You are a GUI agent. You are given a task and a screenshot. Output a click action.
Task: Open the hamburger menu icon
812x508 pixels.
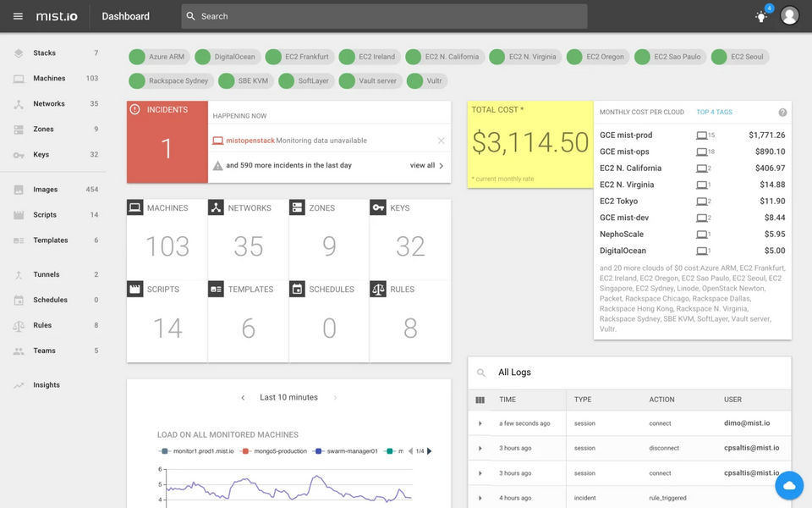point(18,16)
